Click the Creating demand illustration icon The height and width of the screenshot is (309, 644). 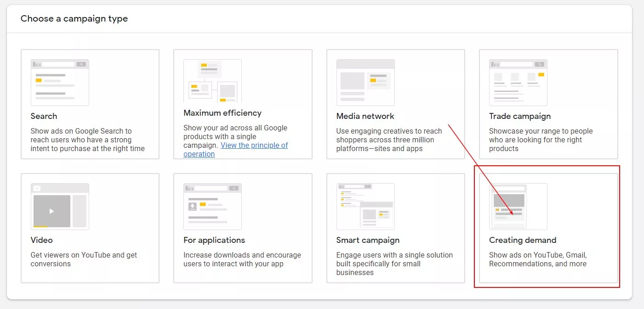(518, 207)
